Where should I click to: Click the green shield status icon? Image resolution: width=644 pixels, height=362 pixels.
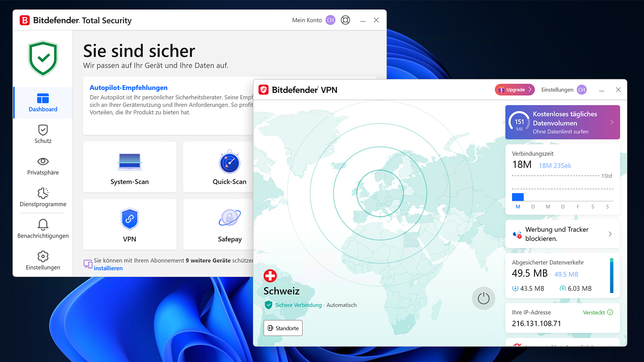tap(43, 58)
